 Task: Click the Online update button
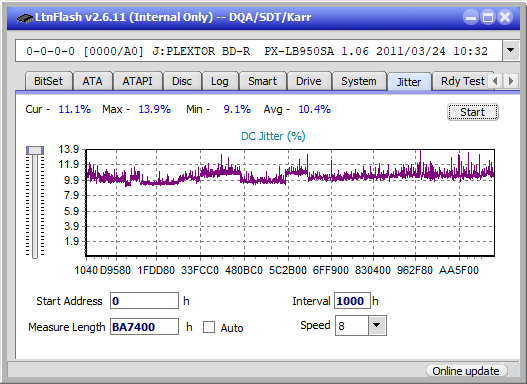(x=465, y=371)
